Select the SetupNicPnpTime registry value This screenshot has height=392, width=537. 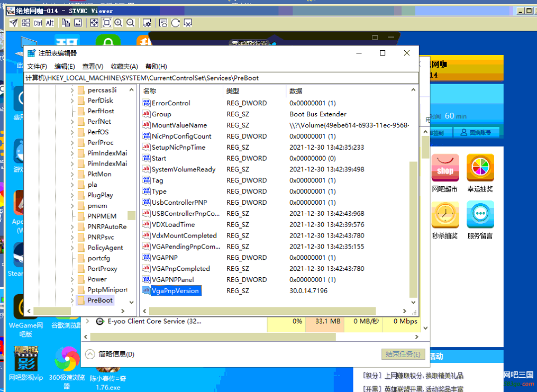click(x=178, y=147)
